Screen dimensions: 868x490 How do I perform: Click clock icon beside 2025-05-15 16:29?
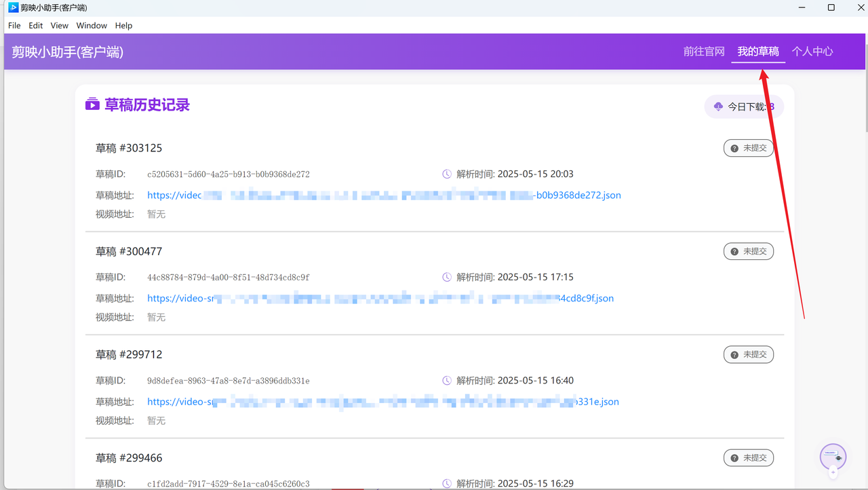click(447, 484)
